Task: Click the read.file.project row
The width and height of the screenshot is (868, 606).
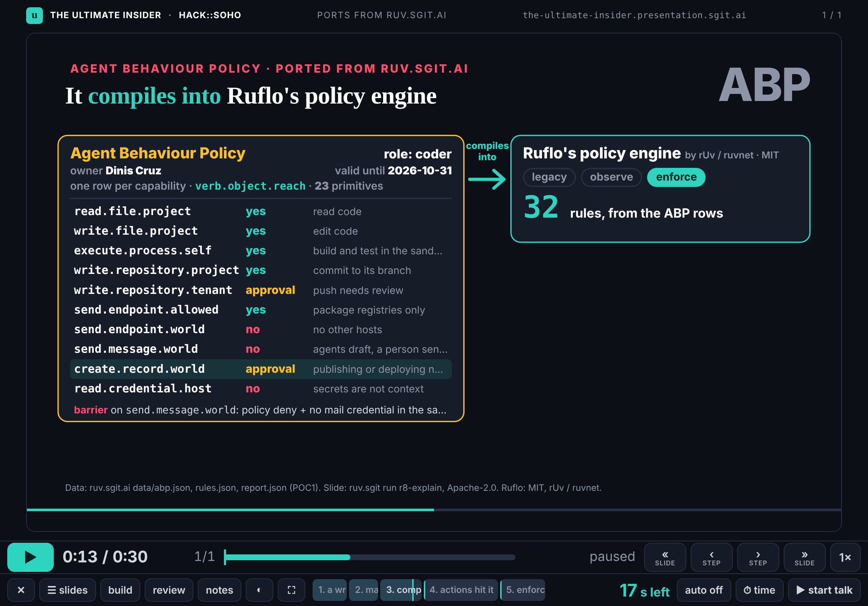Action: [x=261, y=211]
